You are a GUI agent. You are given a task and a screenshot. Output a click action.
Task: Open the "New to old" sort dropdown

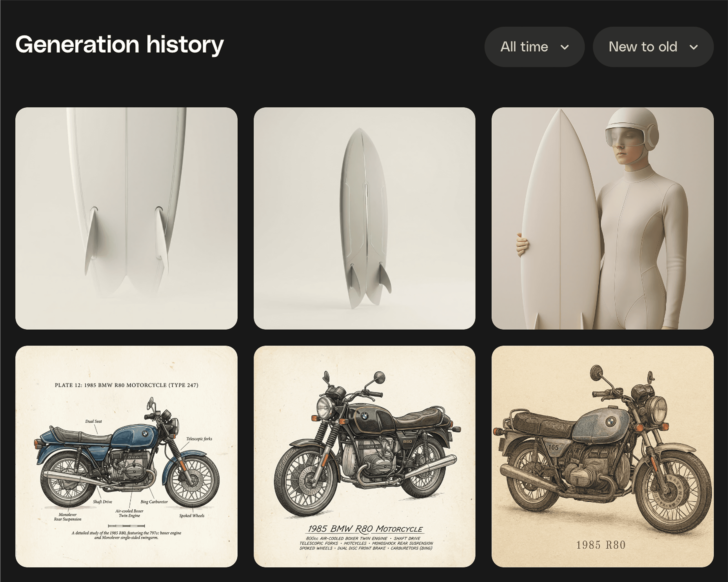click(x=653, y=47)
